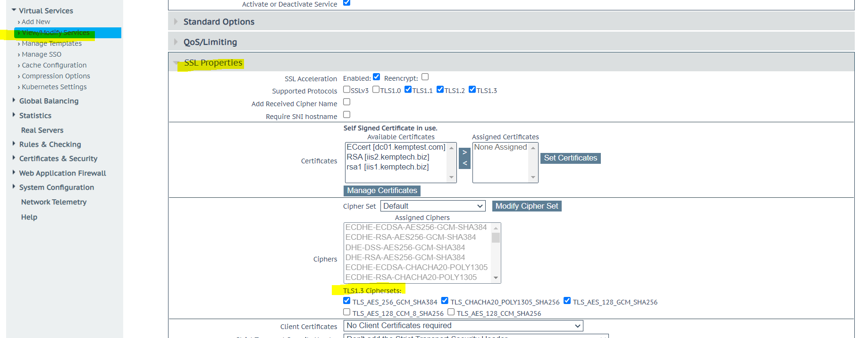Enable TLS_AES_128_CCM_SHA256 cipherset
The height and width of the screenshot is (338, 868).
(x=451, y=312)
